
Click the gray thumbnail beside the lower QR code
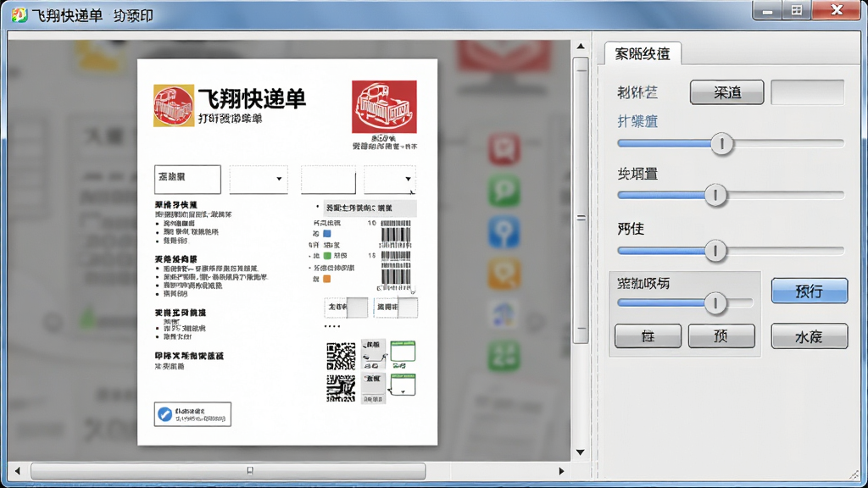(x=373, y=388)
